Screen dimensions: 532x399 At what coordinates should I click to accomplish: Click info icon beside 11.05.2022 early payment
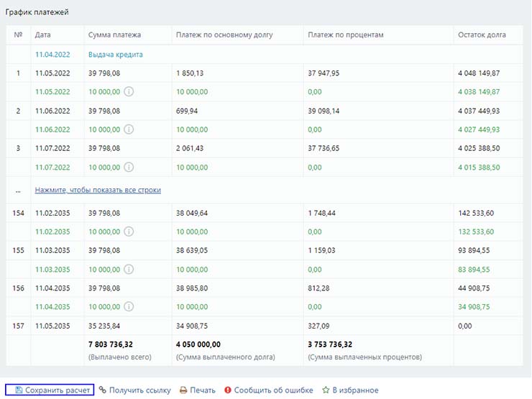click(129, 92)
